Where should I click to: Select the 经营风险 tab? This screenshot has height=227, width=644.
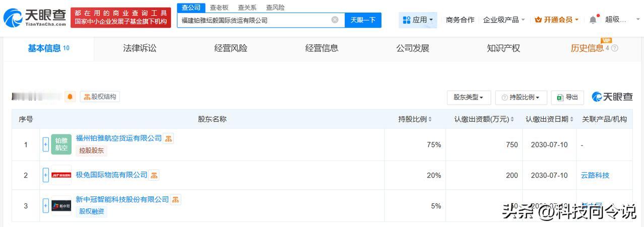[x=231, y=48]
